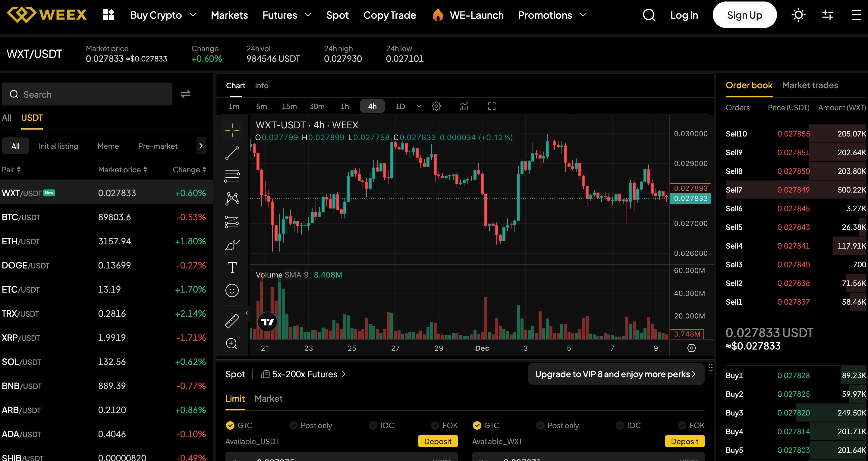Select the Text annotation tool

pos(232,267)
